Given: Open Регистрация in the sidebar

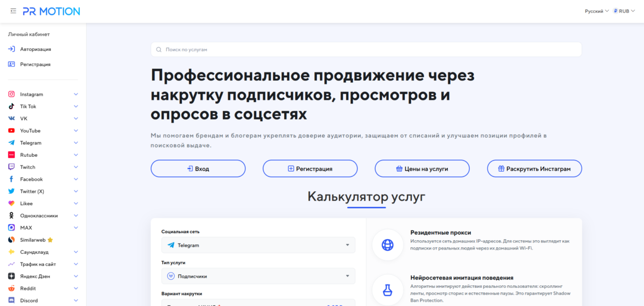Looking at the screenshot, I should pos(35,64).
